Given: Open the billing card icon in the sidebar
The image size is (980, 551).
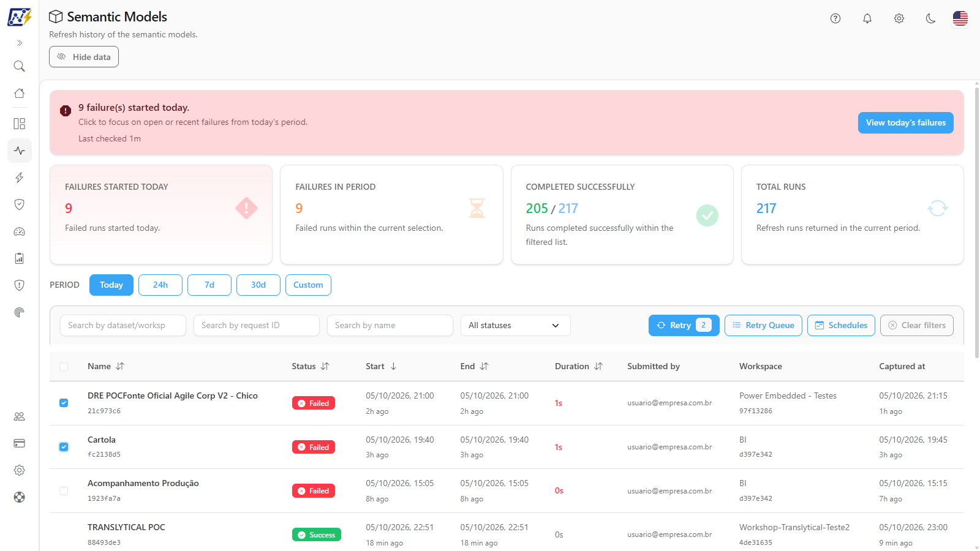Looking at the screenshot, I should tap(20, 443).
